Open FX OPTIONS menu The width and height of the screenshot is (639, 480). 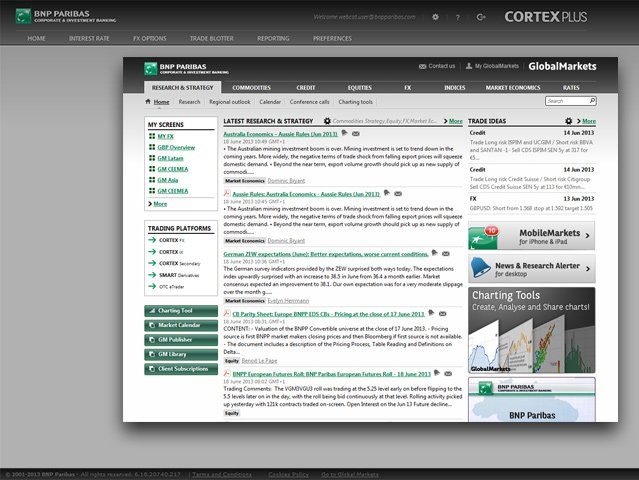tap(150, 38)
